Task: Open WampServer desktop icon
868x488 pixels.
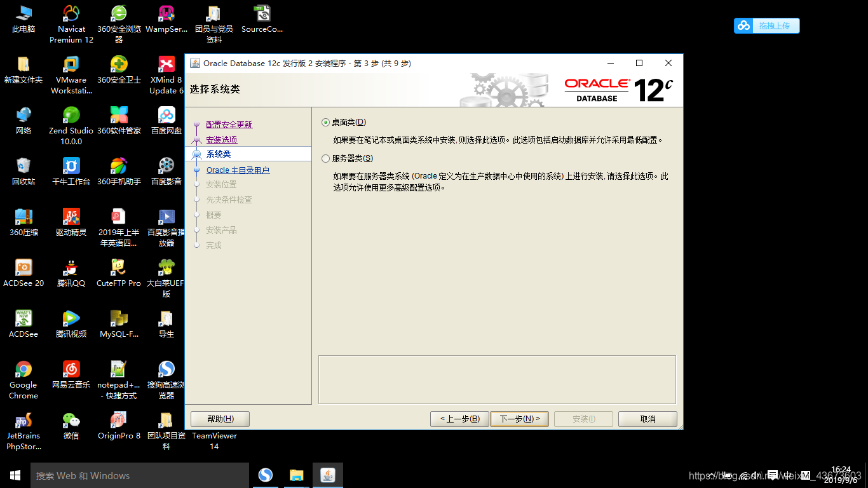Action: coord(166,20)
